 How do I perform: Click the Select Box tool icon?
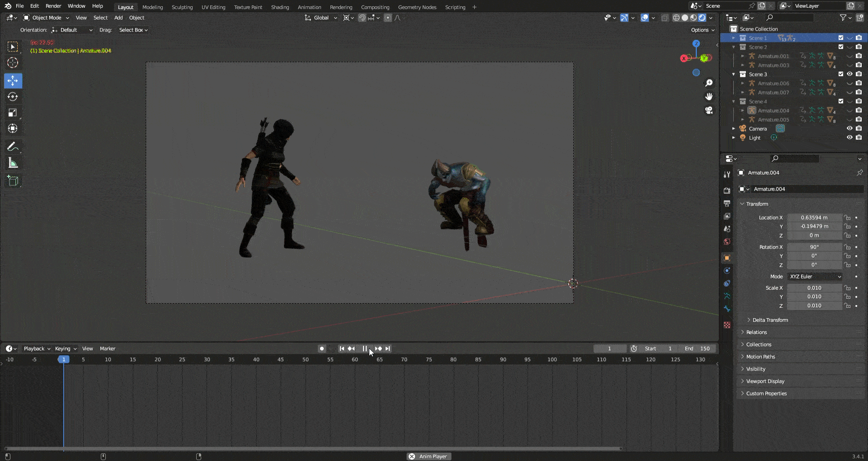13,47
